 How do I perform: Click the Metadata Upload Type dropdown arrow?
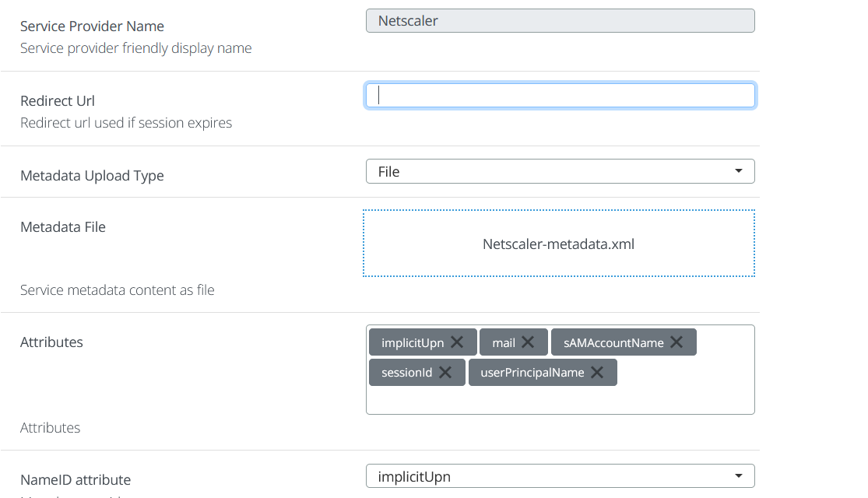point(738,170)
